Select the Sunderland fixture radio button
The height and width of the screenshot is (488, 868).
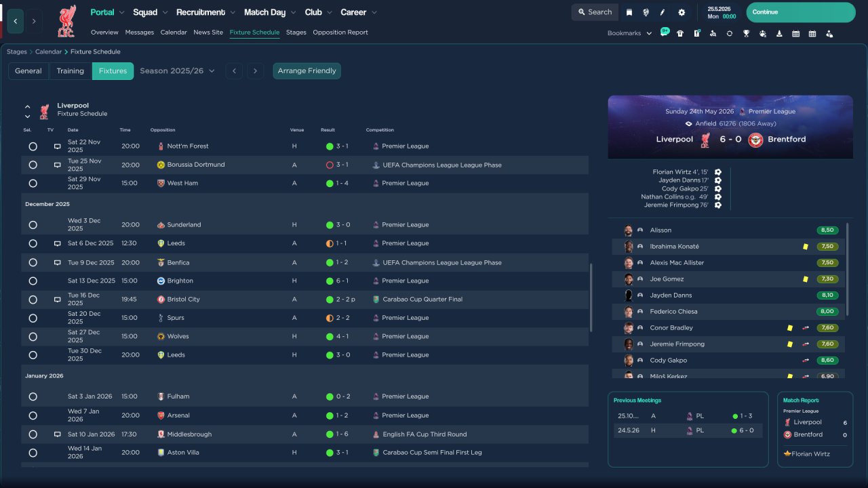[x=33, y=225]
